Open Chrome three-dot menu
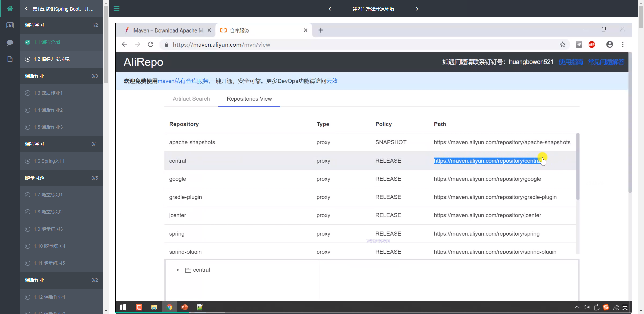 click(x=623, y=44)
